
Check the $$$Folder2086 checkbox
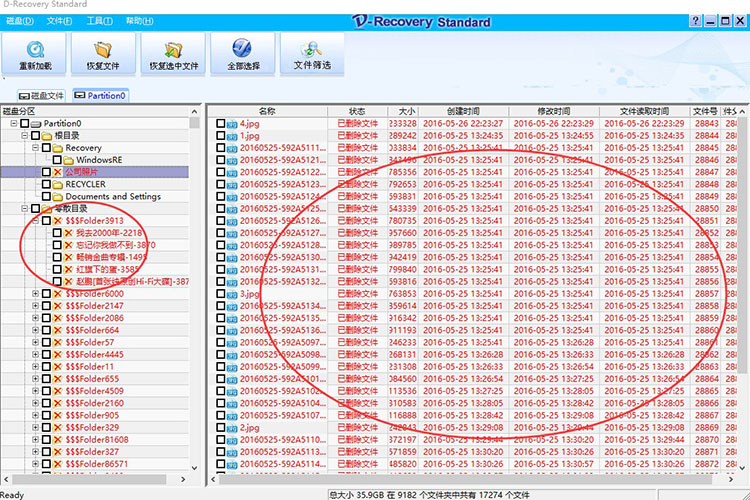[x=46, y=318]
